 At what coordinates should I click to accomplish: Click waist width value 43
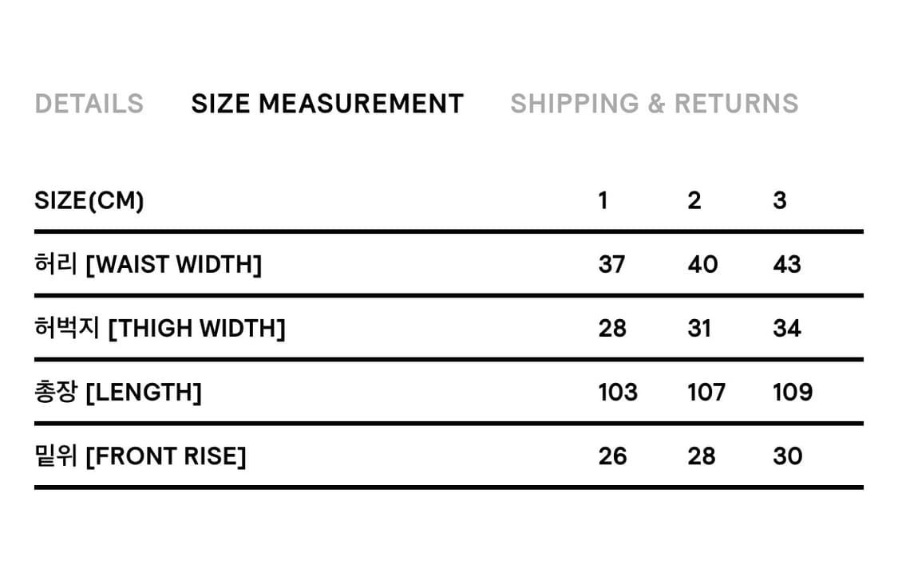(787, 265)
